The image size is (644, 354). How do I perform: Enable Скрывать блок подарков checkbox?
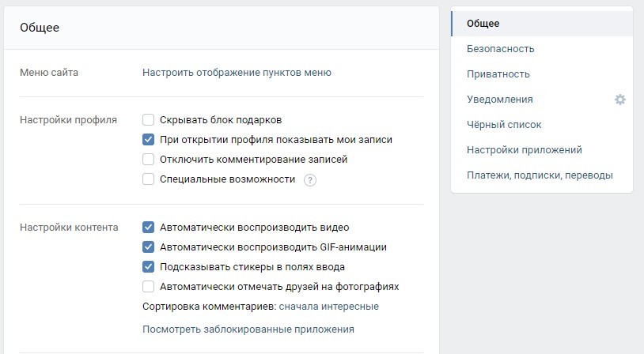click(x=148, y=120)
